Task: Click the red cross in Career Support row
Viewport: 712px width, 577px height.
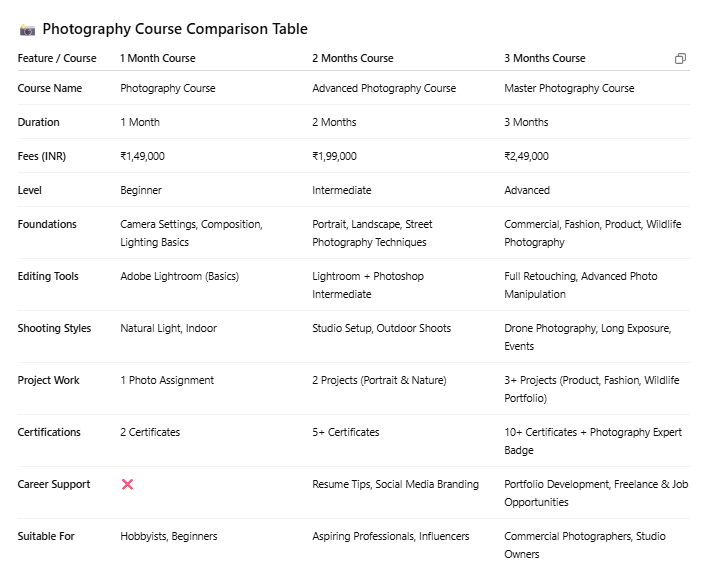Action: [x=127, y=485]
